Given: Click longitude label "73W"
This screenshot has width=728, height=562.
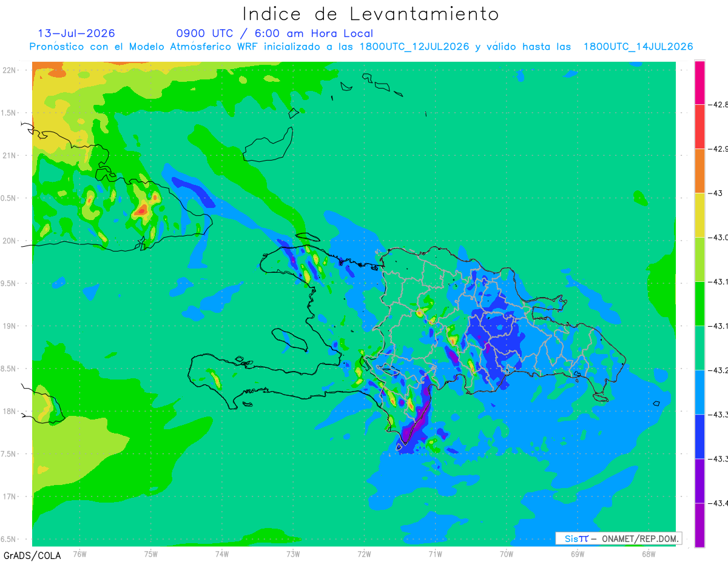Looking at the screenshot, I should 293,554.
